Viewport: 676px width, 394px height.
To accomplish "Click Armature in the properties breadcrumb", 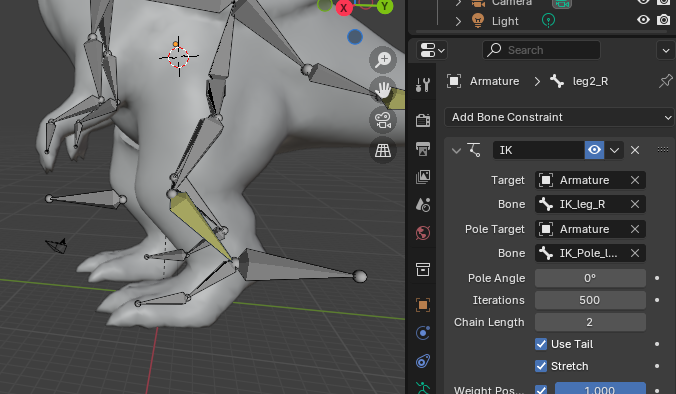I will tap(494, 81).
